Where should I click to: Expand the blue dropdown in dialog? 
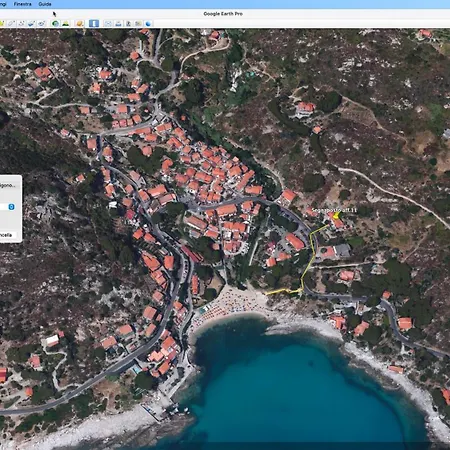point(11,207)
